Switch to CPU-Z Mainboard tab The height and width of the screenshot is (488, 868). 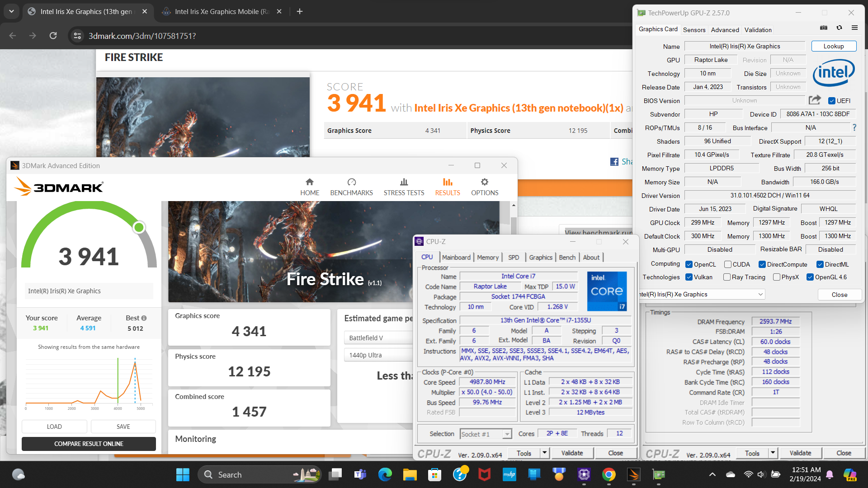coord(456,257)
